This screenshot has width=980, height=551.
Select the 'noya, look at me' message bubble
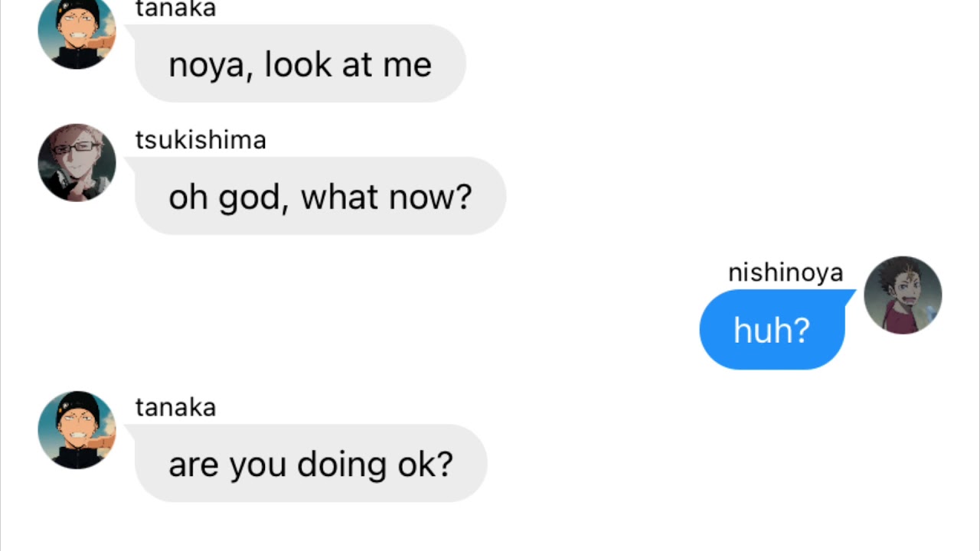pyautogui.click(x=300, y=64)
